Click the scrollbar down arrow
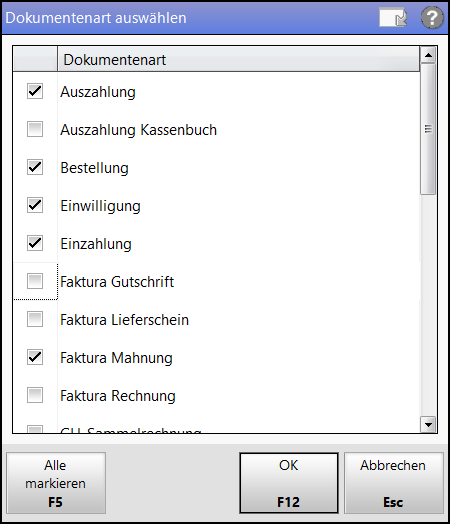 coord(428,424)
